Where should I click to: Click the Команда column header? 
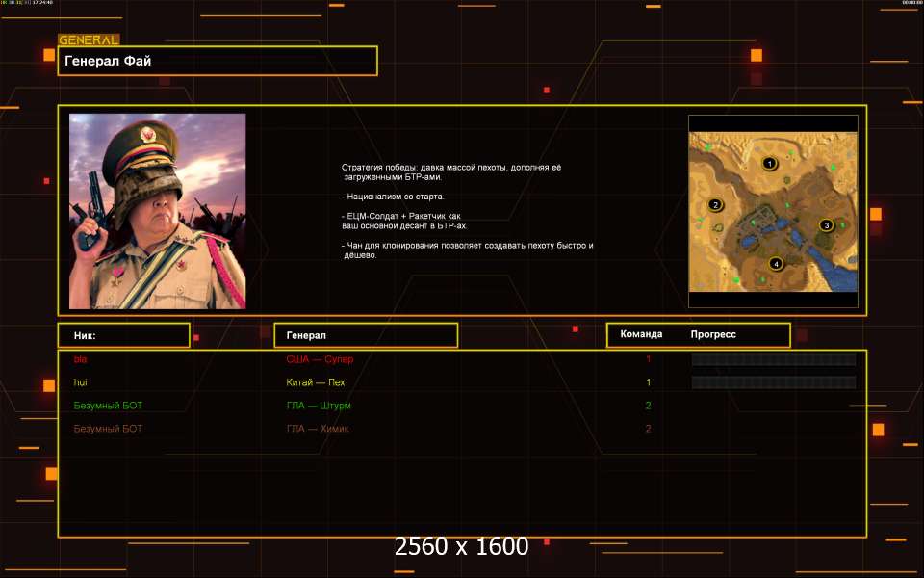pyautogui.click(x=641, y=335)
